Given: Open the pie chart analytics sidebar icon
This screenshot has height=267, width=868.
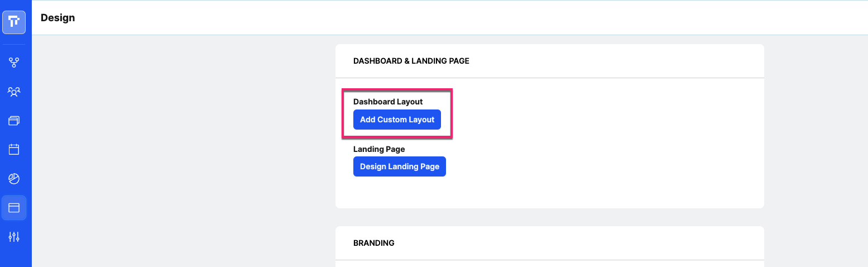Looking at the screenshot, I should (14, 179).
